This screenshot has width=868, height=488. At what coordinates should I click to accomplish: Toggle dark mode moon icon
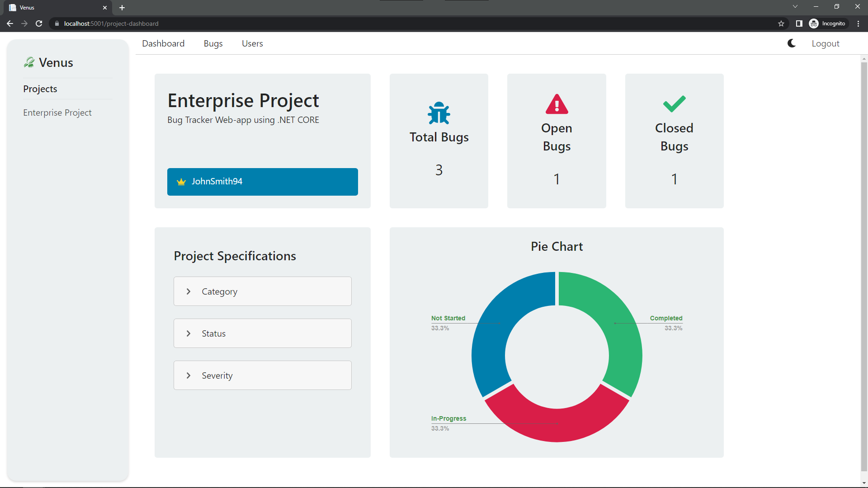(792, 43)
